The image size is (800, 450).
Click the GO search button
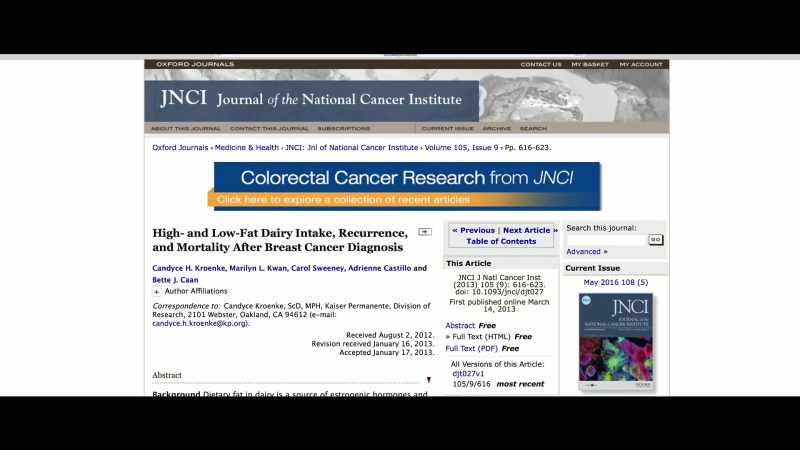(x=655, y=240)
